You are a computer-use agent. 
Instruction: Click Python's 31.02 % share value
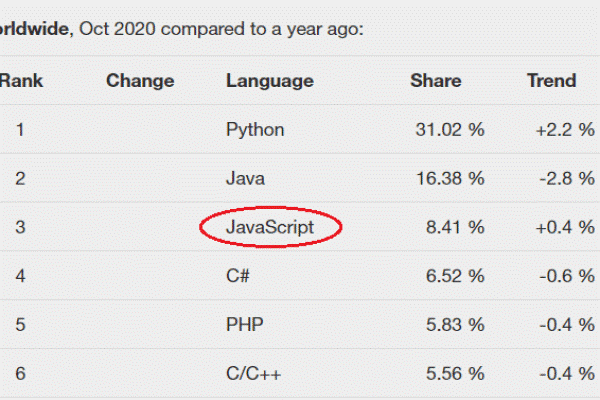point(450,130)
